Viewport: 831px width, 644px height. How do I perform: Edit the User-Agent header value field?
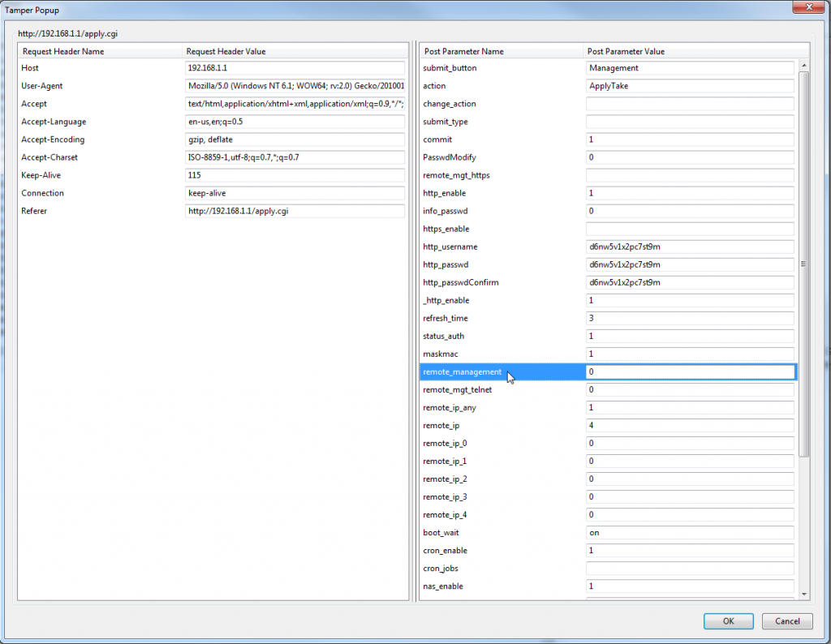pos(295,86)
